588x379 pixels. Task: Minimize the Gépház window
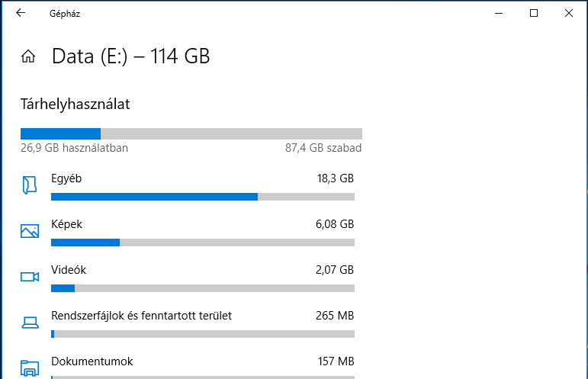pos(499,13)
